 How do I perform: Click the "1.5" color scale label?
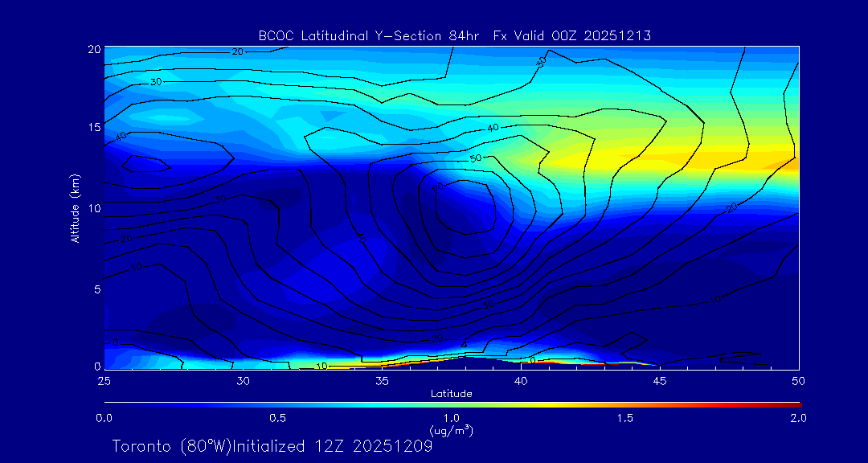tap(625, 418)
